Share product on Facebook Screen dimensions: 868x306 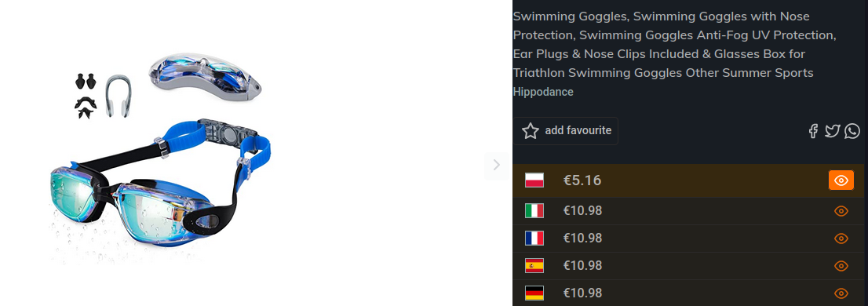coord(812,131)
